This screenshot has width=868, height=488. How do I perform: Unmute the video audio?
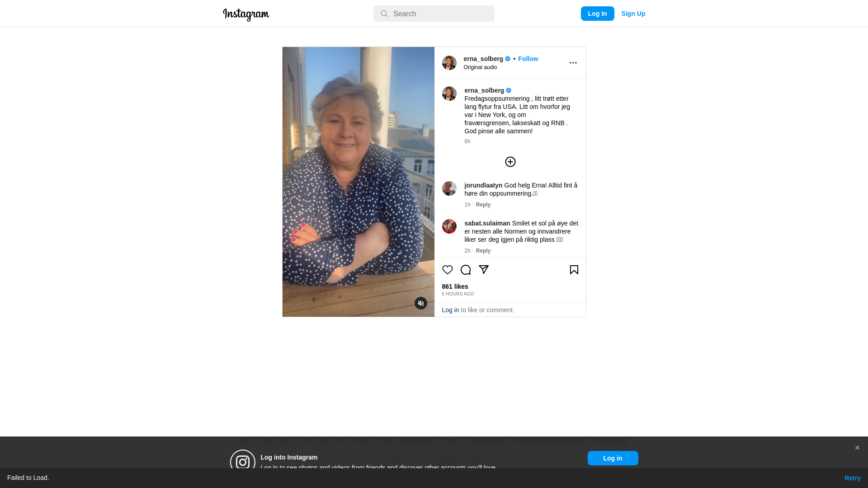tap(421, 303)
